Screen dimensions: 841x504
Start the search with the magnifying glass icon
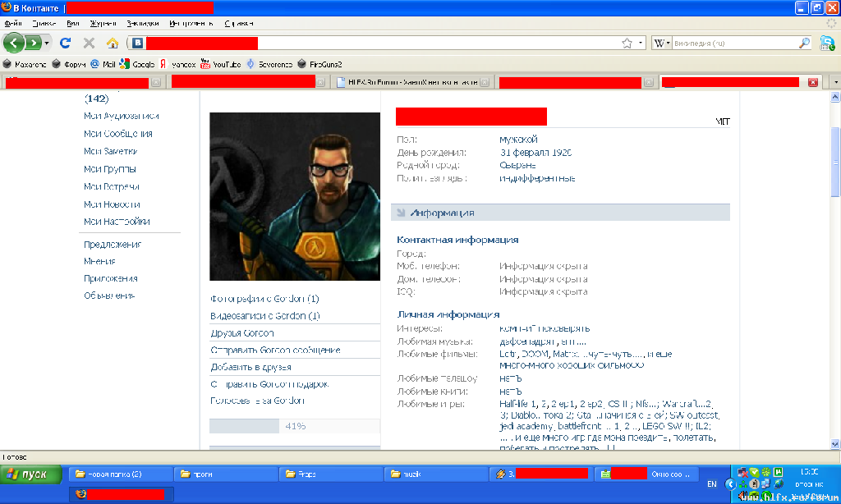click(x=804, y=43)
